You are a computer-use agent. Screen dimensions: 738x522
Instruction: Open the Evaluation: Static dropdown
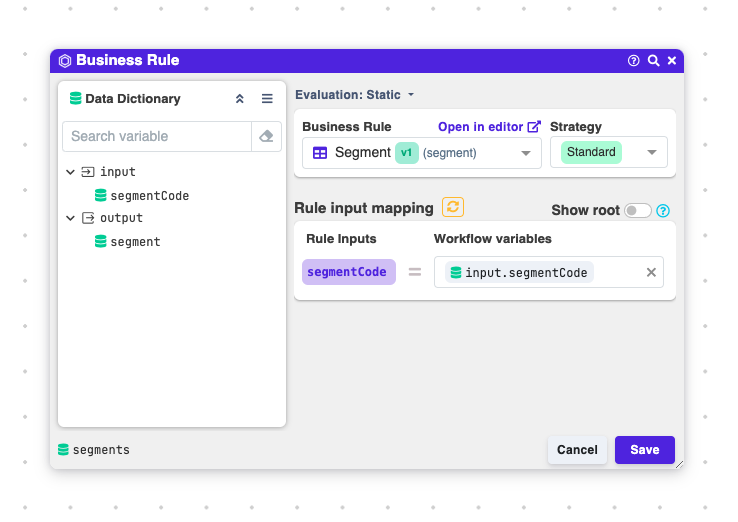pos(355,95)
